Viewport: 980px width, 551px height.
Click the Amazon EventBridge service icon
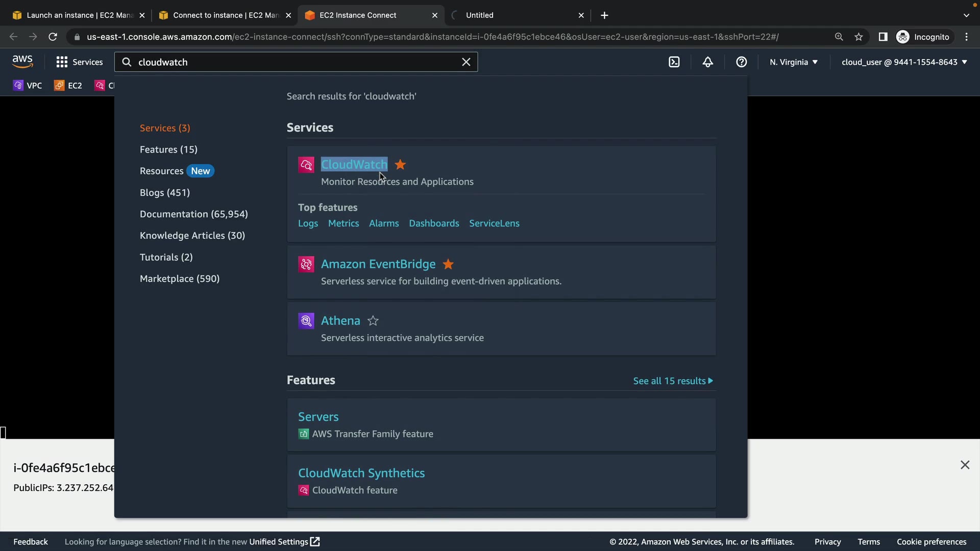click(306, 264)
